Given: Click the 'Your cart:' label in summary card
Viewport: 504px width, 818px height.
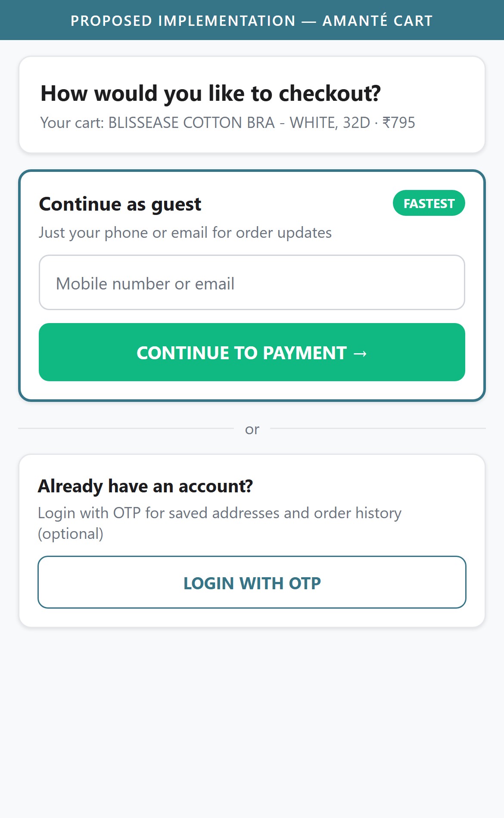Looking at the screenshot, I should [72, 123].
